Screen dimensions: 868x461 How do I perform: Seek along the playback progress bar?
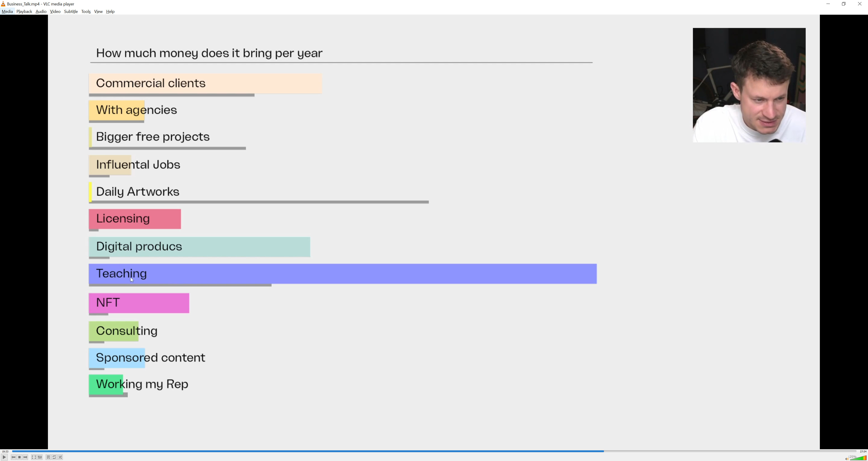pyautogui.click(x=434, y=451)
